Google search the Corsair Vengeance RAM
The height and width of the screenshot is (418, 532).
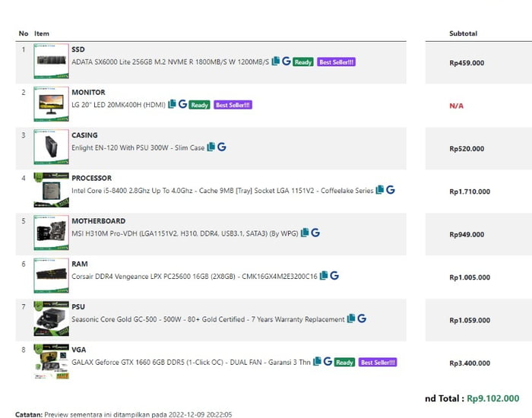pos(334,275)
